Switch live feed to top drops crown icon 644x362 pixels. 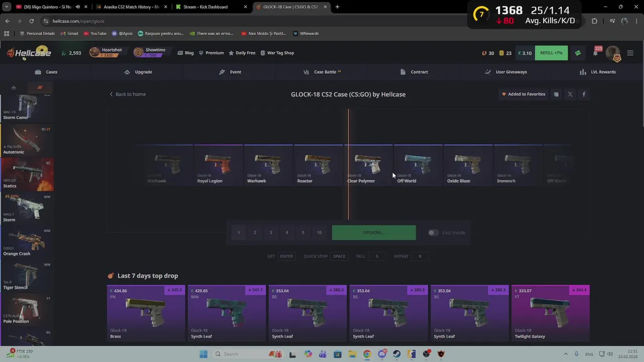point(14,87)
